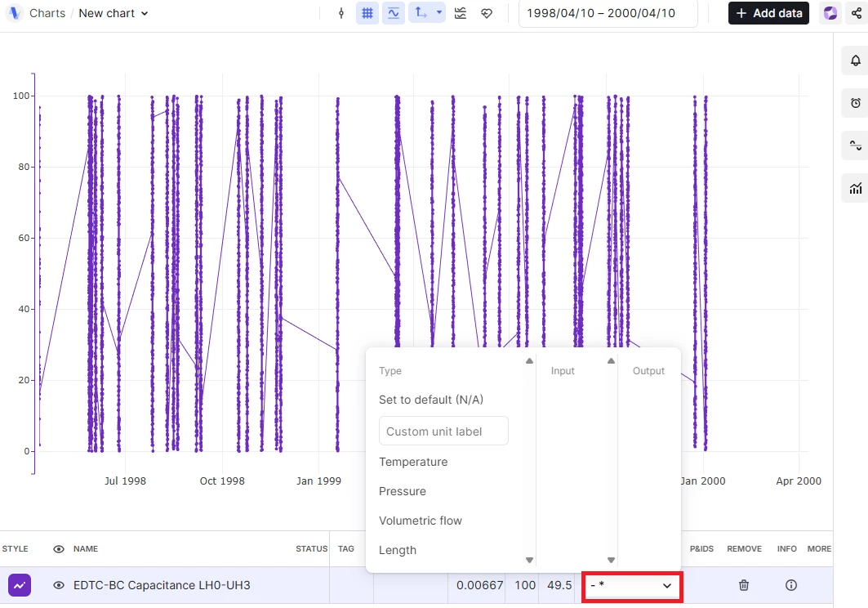Click the Type header in unit popup
This screenshot has width=868, height=608.
click(x=389, y=371)
